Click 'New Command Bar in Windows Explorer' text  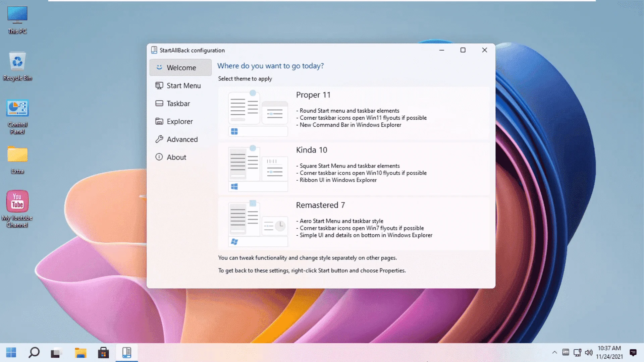point(351,125)
